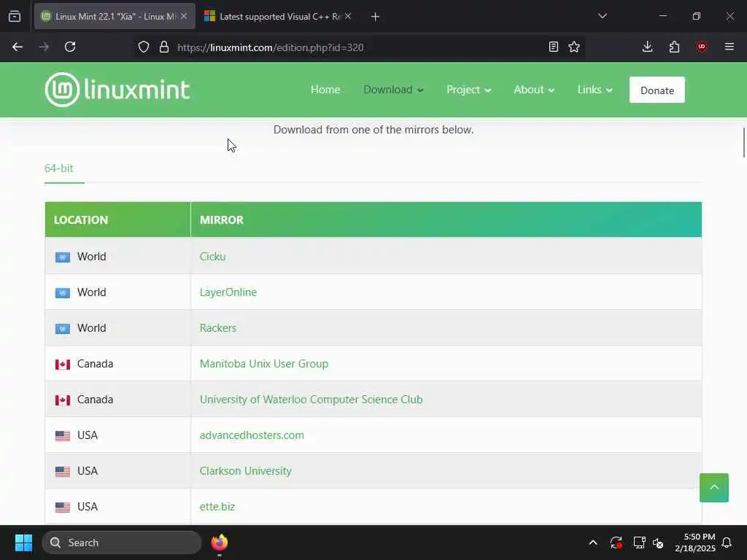
Task: Expand the Links menu
Action: [x=595, y=90]
